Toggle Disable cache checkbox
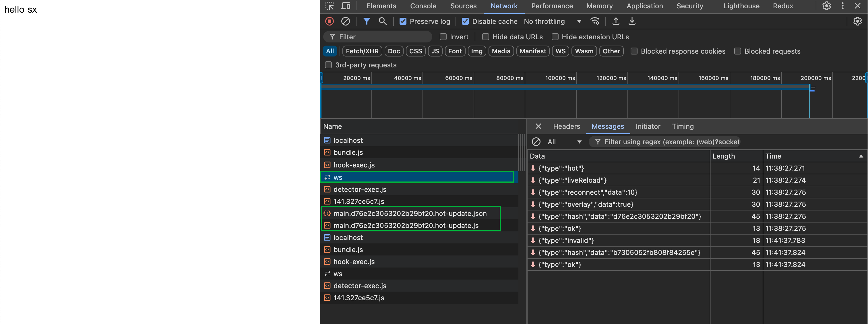The image size is (868, 324). click(x=465, y=21)
